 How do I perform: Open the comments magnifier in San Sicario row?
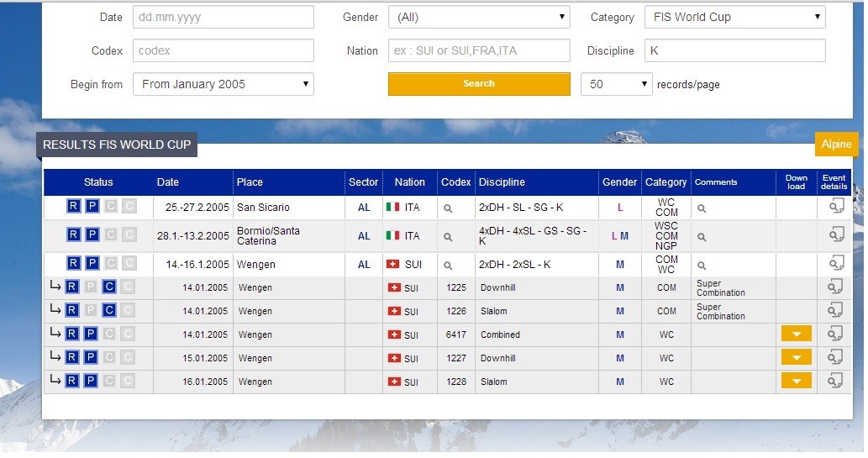pos(702,208)
